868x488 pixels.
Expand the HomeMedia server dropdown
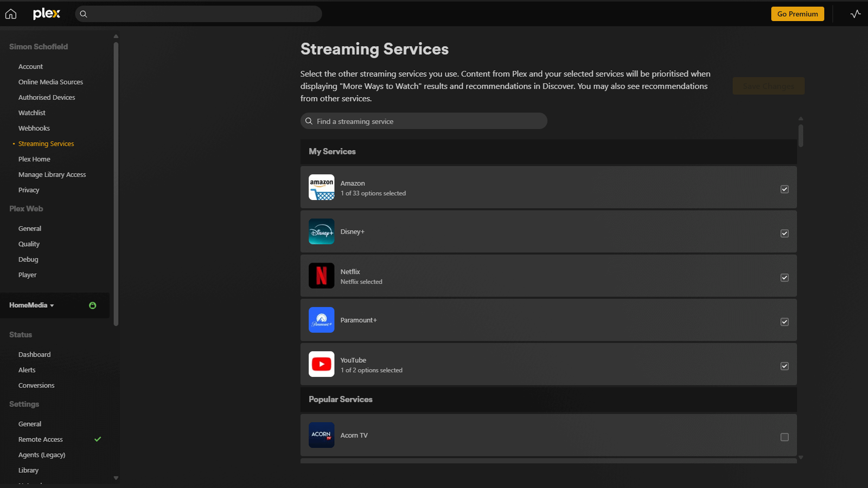pyautogui.click(x=31, y=305)
